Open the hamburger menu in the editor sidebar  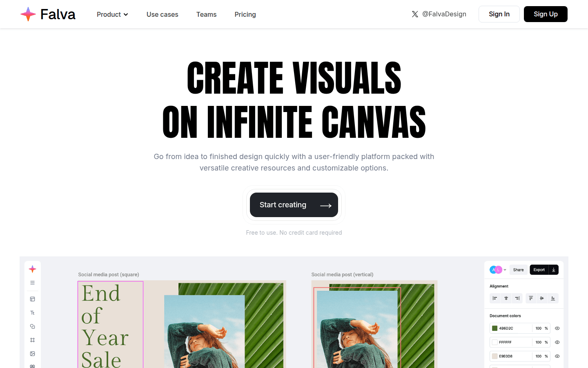32,283
